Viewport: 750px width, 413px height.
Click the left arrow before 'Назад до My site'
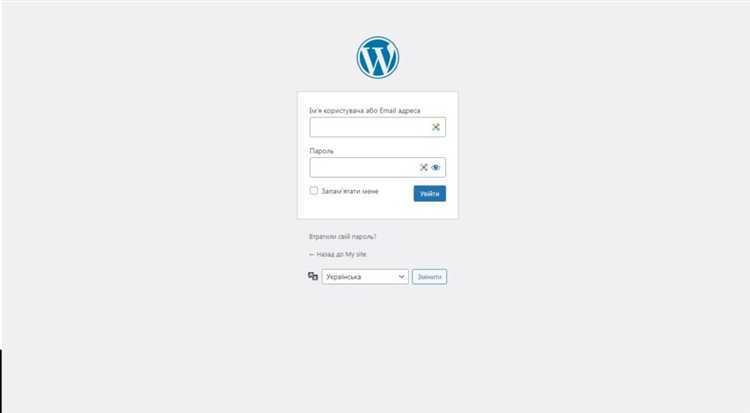pos(312,255)
